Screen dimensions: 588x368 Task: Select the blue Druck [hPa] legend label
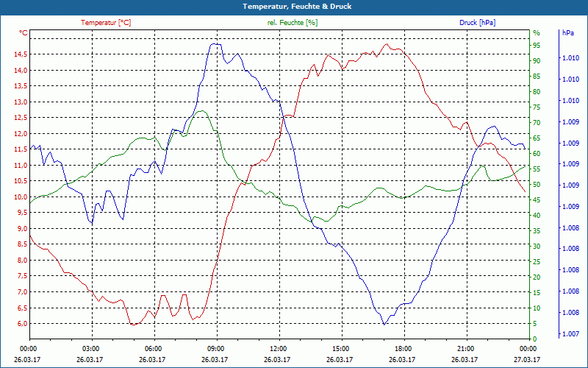(x=477, y=23)
